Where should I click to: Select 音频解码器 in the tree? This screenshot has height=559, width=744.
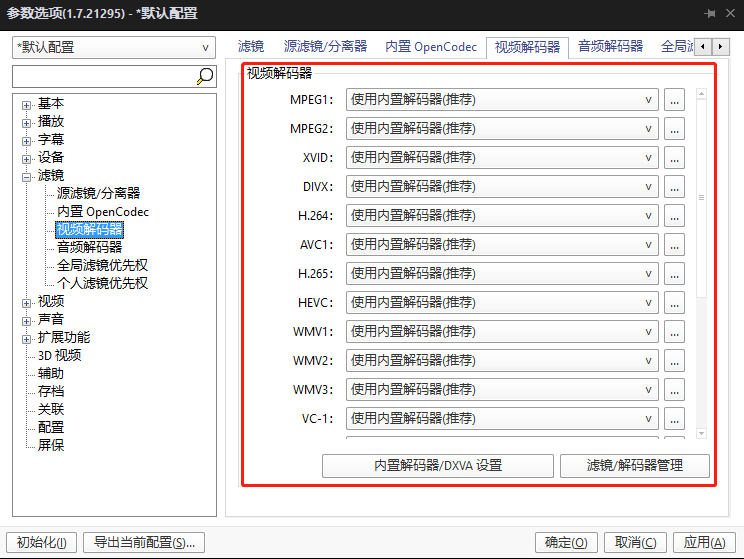[x=90, y=247]
